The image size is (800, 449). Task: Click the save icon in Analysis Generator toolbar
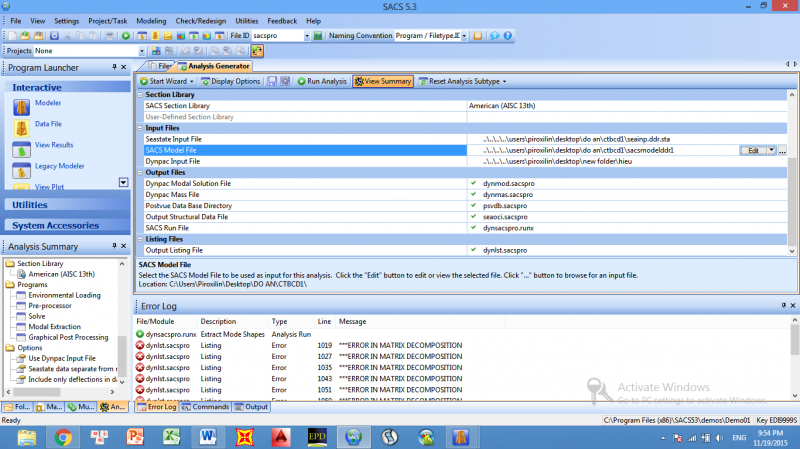click(272, 81)
